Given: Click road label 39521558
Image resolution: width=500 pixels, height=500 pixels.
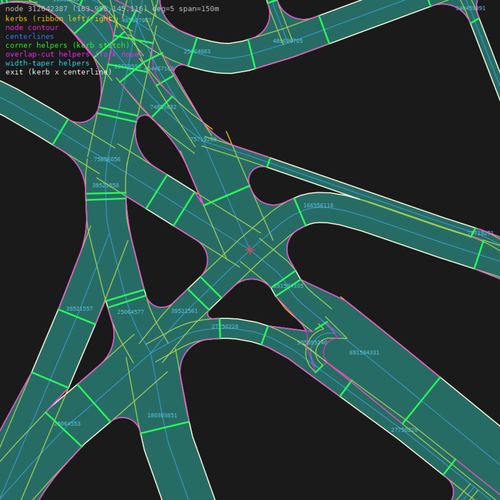Looking at the screenshot, I should 105,186.
